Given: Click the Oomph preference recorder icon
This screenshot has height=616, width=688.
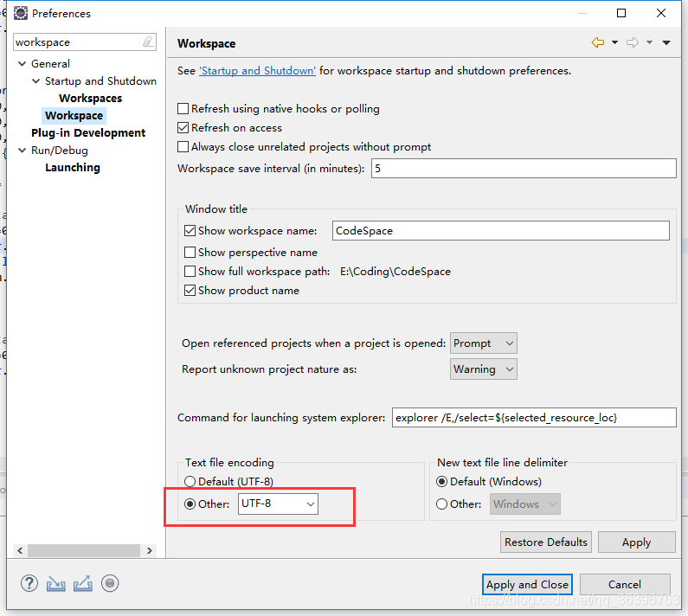Looking at the screenshot, I should point(110,583).
